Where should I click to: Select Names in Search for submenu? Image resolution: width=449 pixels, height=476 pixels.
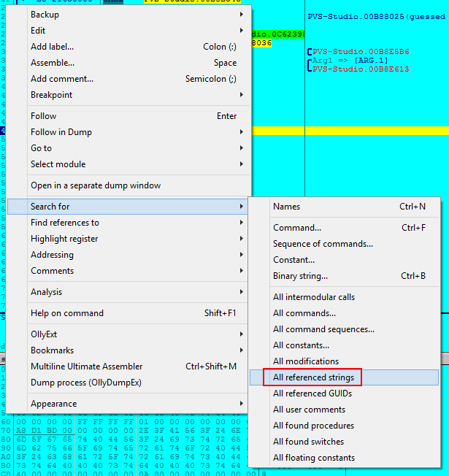[x=345, y=207]
